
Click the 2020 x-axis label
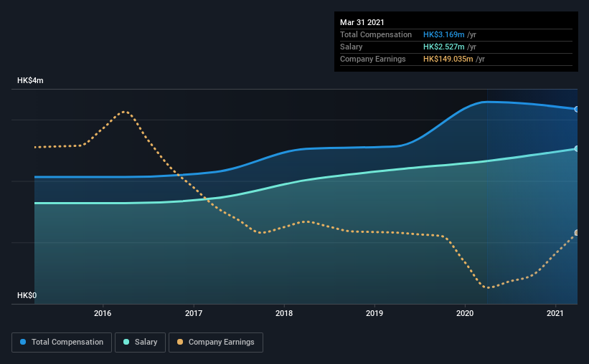click(x=465, y=313)
